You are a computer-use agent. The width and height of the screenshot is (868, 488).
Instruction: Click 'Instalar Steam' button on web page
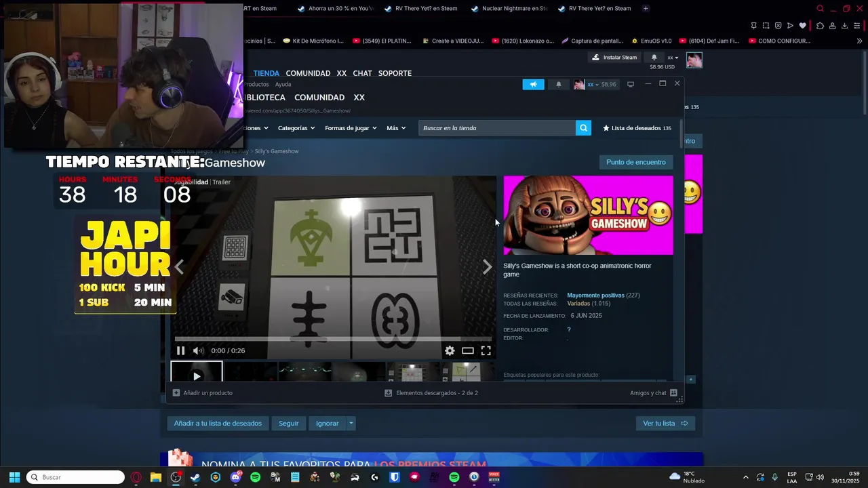point(614,58)
